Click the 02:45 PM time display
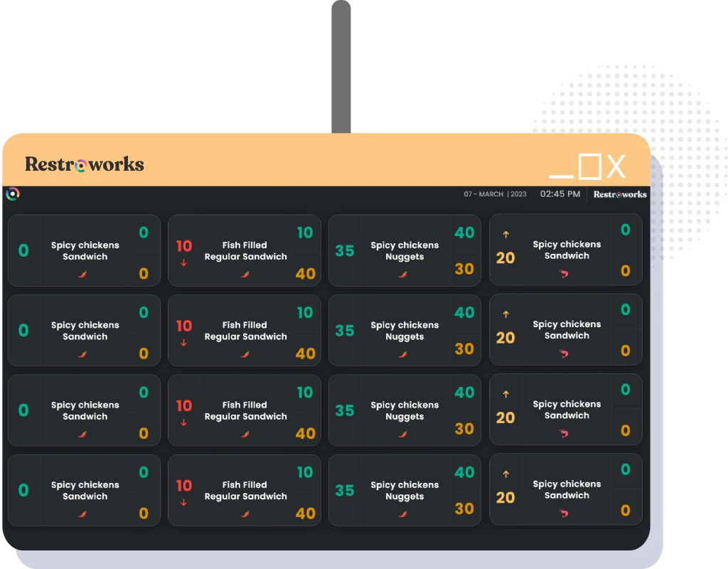 coord(560,193)
